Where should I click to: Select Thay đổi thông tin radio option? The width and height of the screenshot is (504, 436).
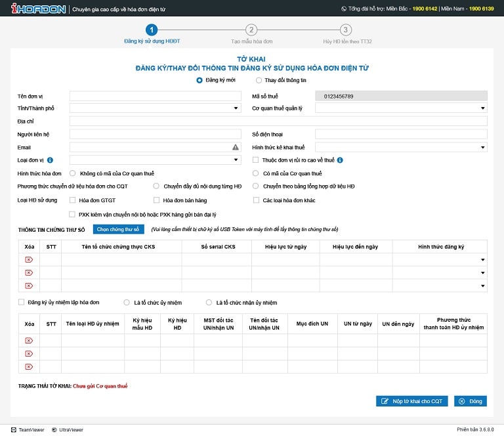point(259,80)
